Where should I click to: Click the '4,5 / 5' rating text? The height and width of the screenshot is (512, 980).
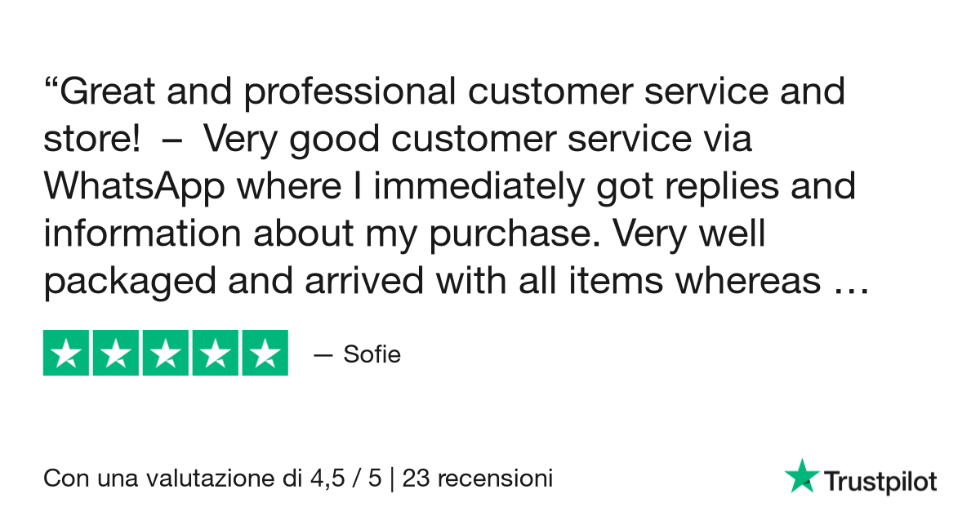345,478
